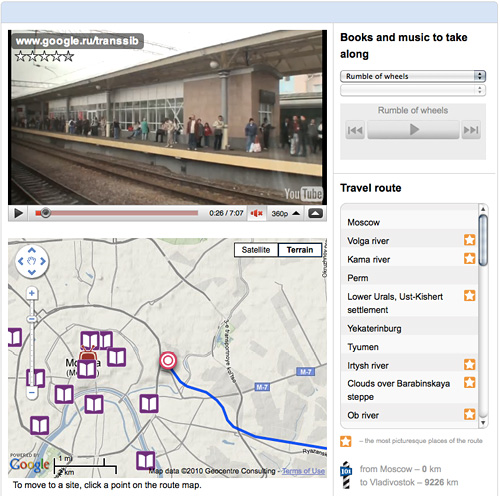Click the star icon beside Ob river

[470, 414]
